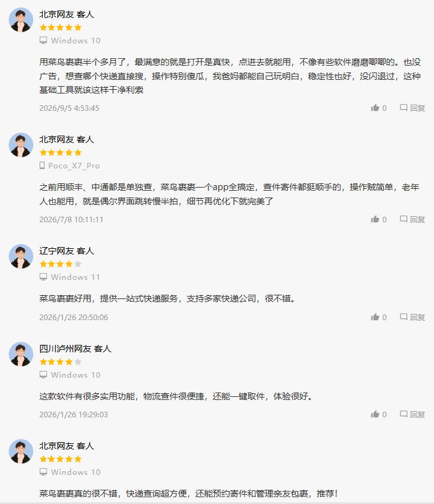Like the review dated 2026/9/5 4:53:45
The width and height of the screenshot is (434, 504).
pyautogui.click(x=378, y=108)
